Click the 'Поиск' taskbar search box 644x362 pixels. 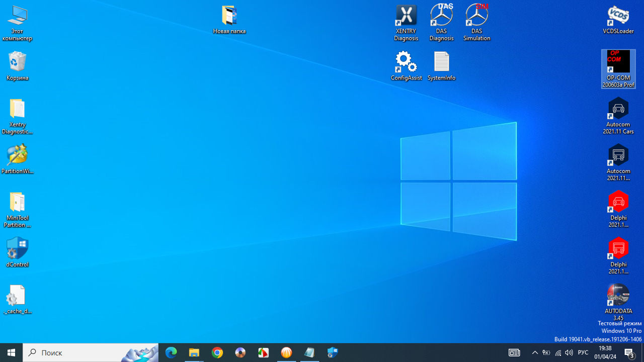point(91,352)
